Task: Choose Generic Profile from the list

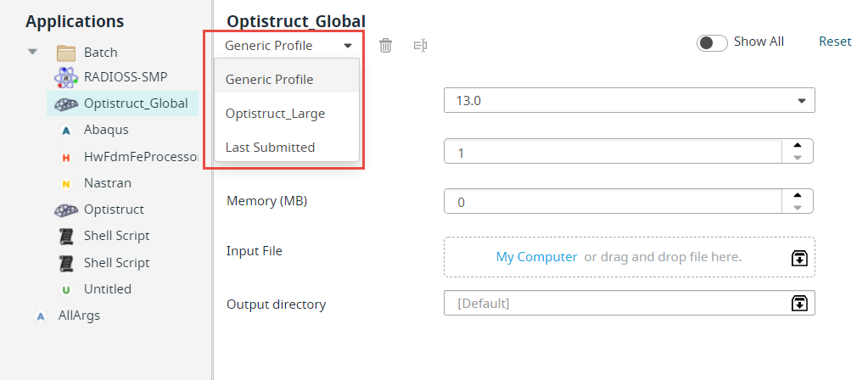Action: coord(287,80)
